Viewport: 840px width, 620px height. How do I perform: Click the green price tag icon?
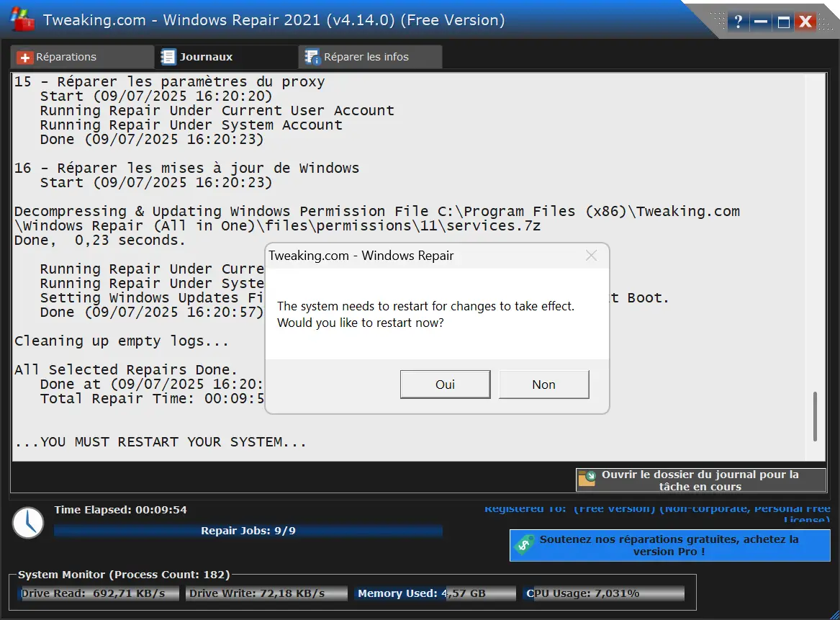(525, 544)
